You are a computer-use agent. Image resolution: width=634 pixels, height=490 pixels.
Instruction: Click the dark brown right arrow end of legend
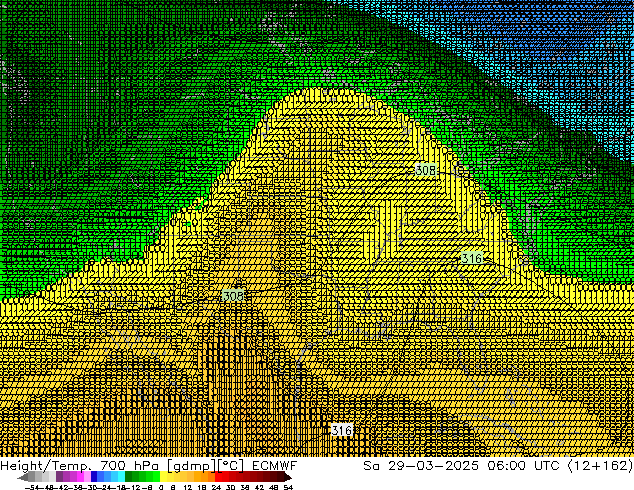tap(288, 477)
